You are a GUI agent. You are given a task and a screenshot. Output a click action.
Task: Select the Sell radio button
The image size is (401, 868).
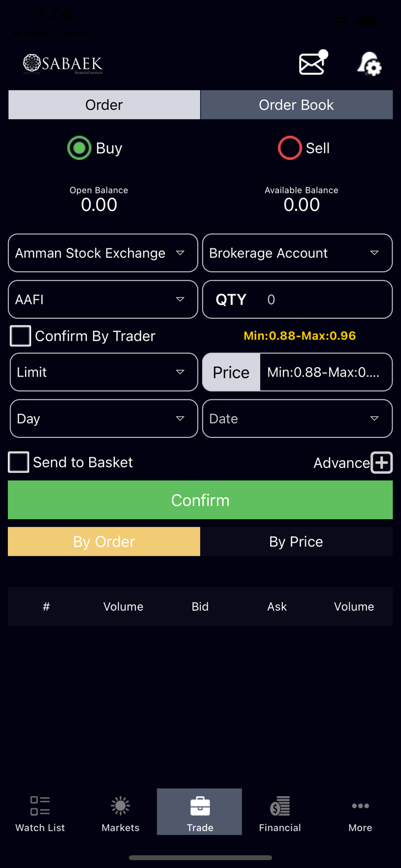tap(290, 148)
